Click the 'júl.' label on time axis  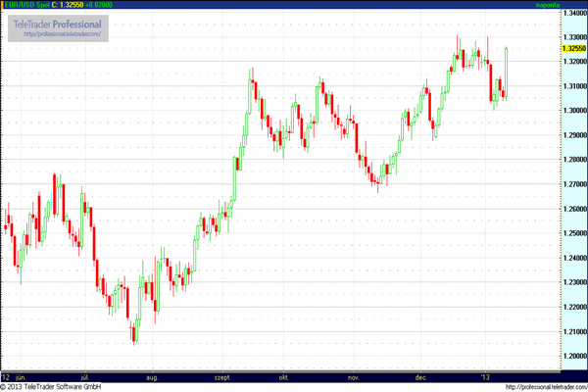tap(85, 376)
